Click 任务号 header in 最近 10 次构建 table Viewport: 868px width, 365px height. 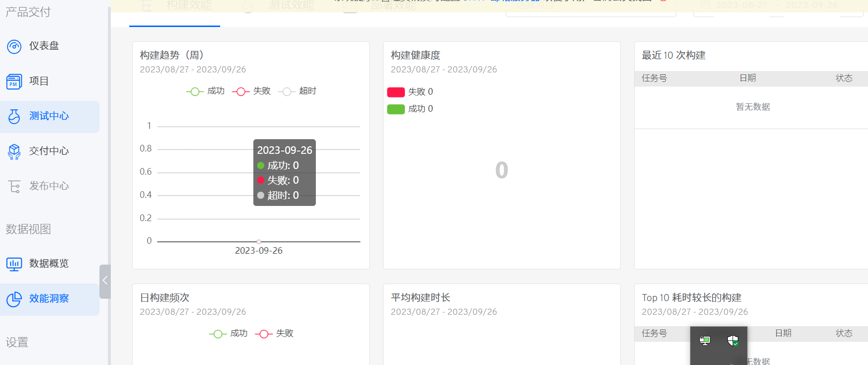click(x=654, y=78)
